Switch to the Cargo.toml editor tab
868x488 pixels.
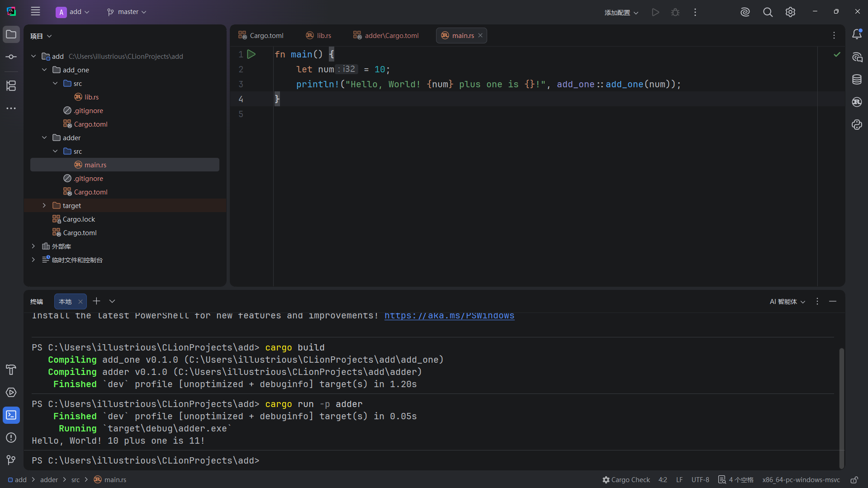(261, 35)
